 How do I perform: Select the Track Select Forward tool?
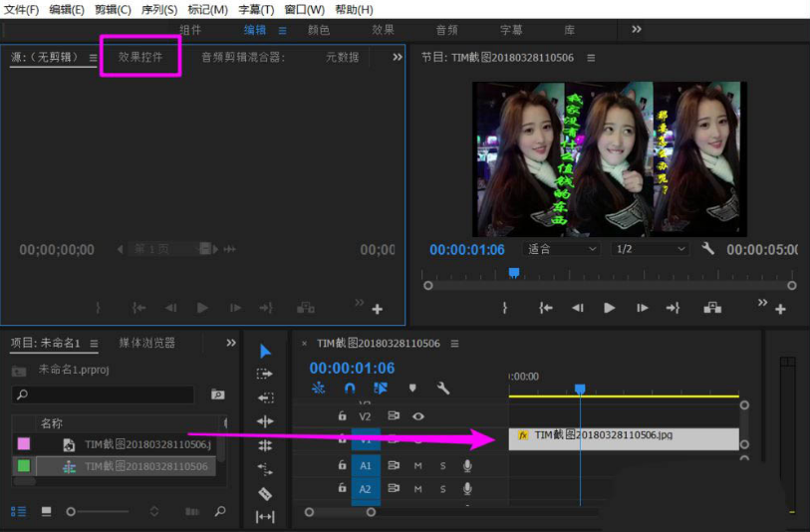coord(265,375)
